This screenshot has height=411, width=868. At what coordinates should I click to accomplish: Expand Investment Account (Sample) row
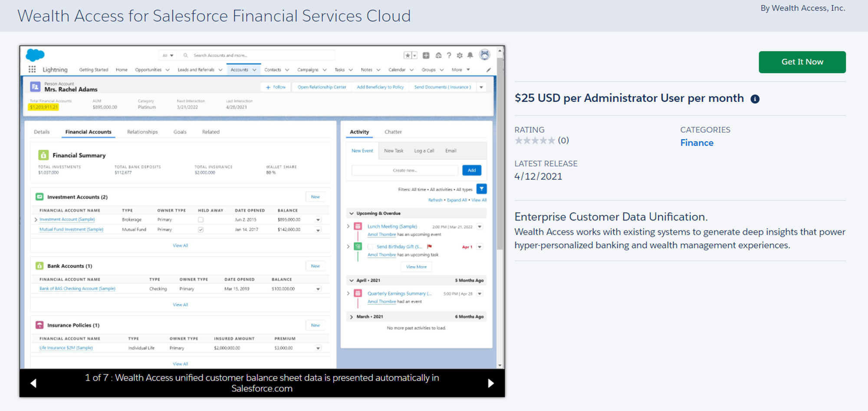[x=36, y=220]
